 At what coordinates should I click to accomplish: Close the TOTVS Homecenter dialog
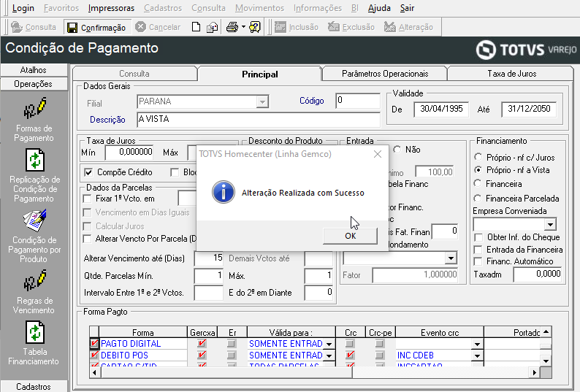[378, 154]
